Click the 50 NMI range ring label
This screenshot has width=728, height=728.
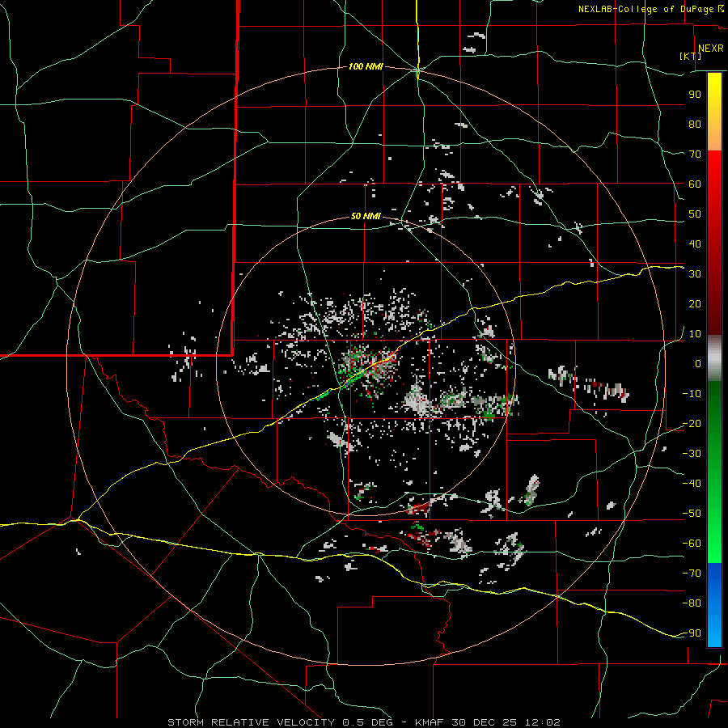pos(366,216)
